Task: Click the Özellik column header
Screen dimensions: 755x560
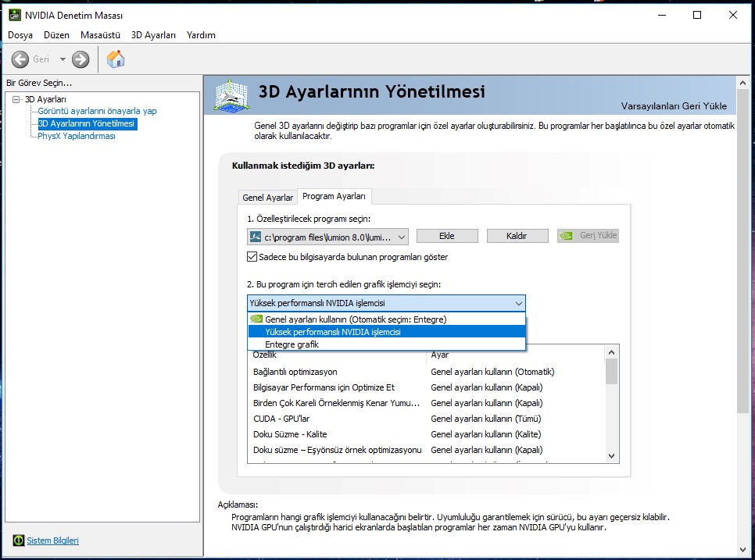Action: click(x=265, y=355)
